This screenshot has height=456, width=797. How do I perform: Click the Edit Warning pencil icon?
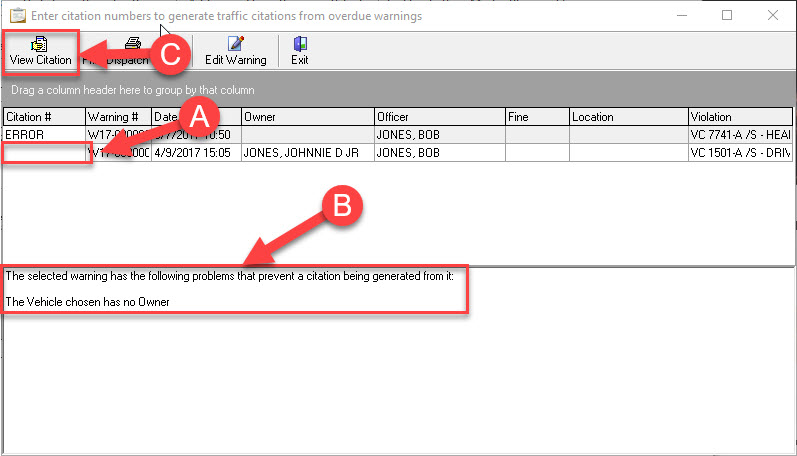coord(235,44)
